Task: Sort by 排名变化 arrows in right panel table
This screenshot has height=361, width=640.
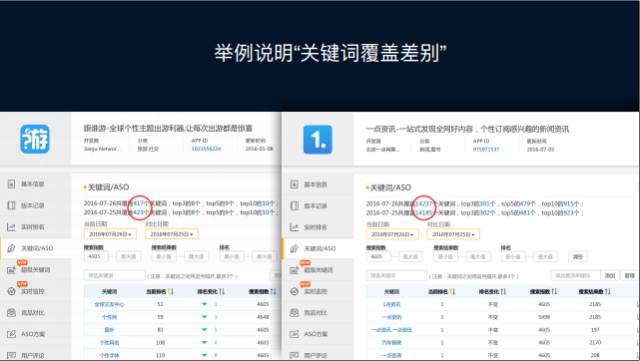Action: [x=503, y=291]
